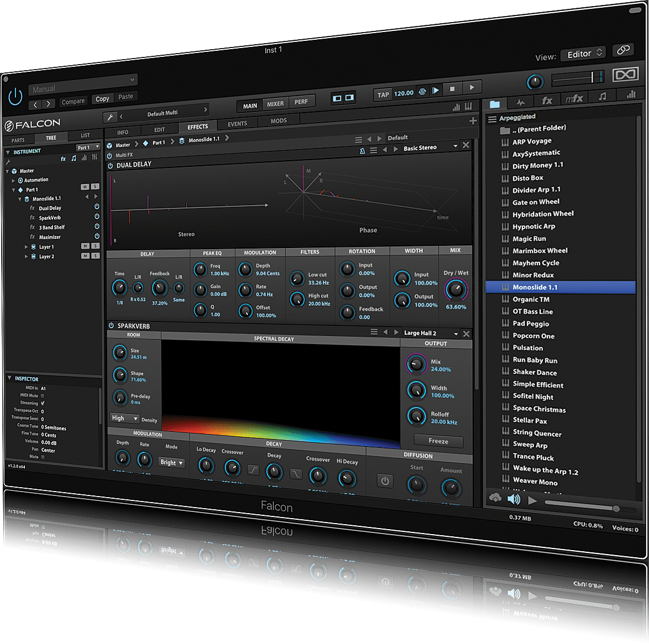Toggle Maximizer power in tree list

pos(97,236)
